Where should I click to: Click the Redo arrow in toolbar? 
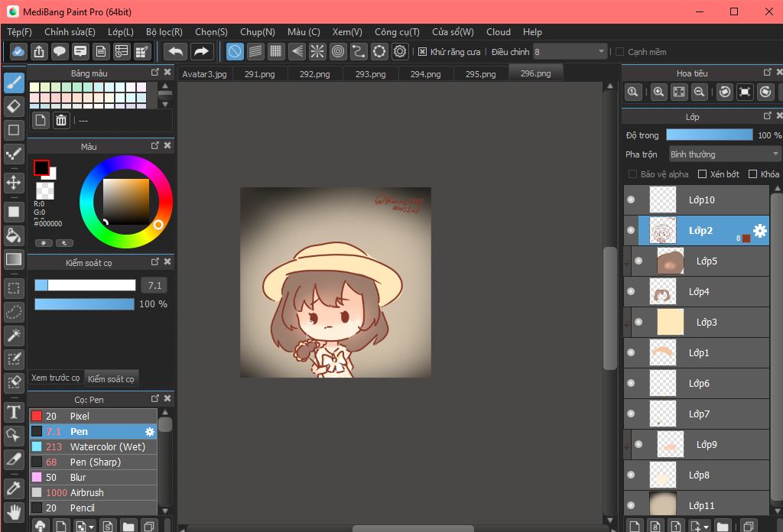click(201, 52)
